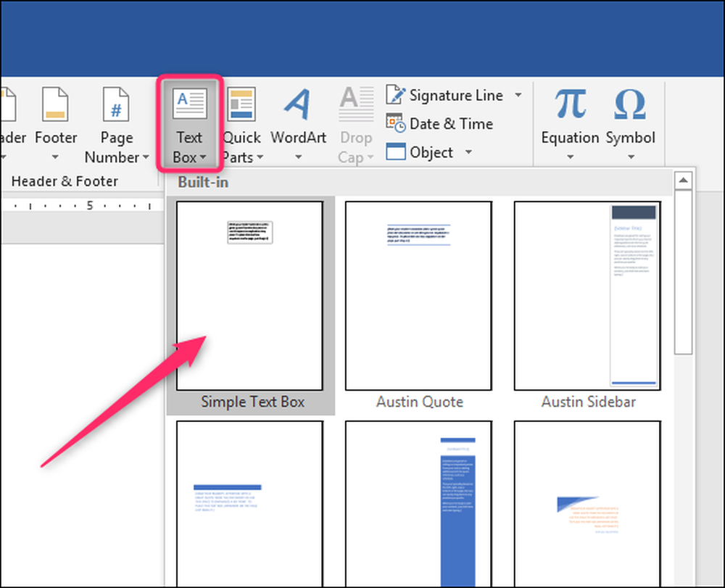The height and width of the screenshot is (588, 725).
Task: Click the Equation text label
Action: 570,138
